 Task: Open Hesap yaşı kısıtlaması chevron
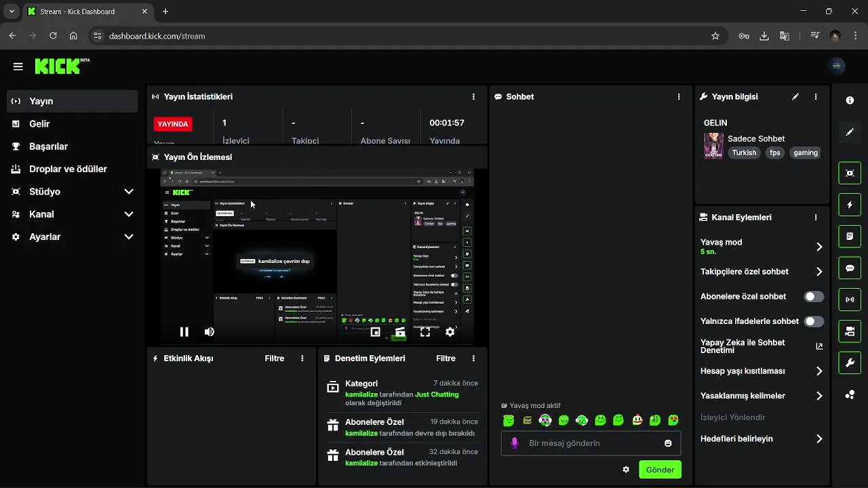click(x=819, y=371)
